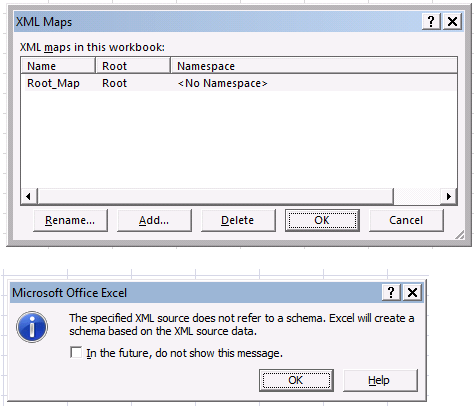The height and width of the screenshot is (406, 476).
Task: Click the right scroll arrow in maps list
Action: pyautogui.click(x=449, y=196)
